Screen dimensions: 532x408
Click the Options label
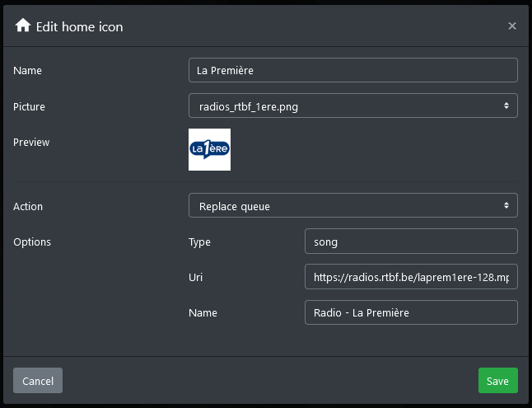click(x=32, y=242)
